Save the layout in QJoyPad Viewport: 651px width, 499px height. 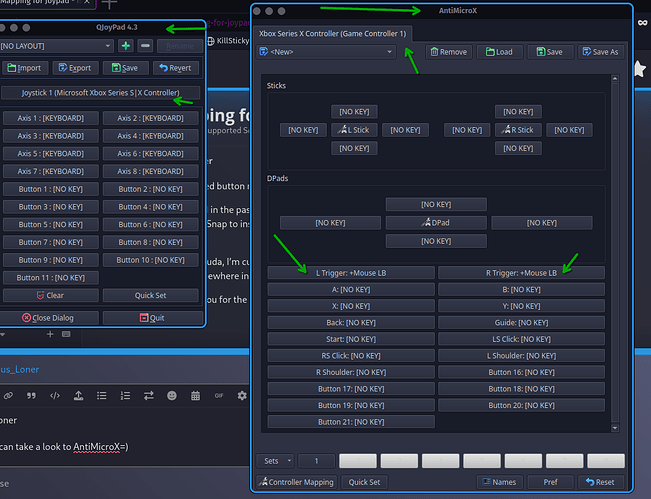tap(125, 68)
